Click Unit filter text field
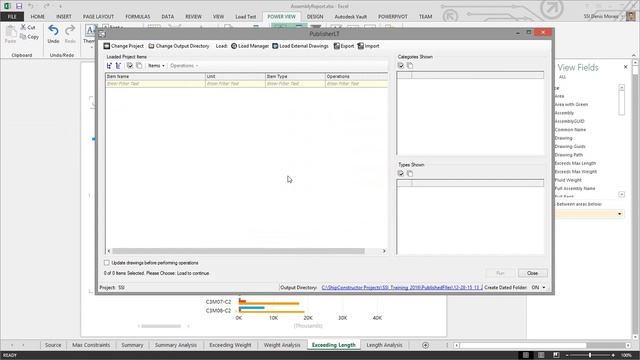 pos(236,84)
